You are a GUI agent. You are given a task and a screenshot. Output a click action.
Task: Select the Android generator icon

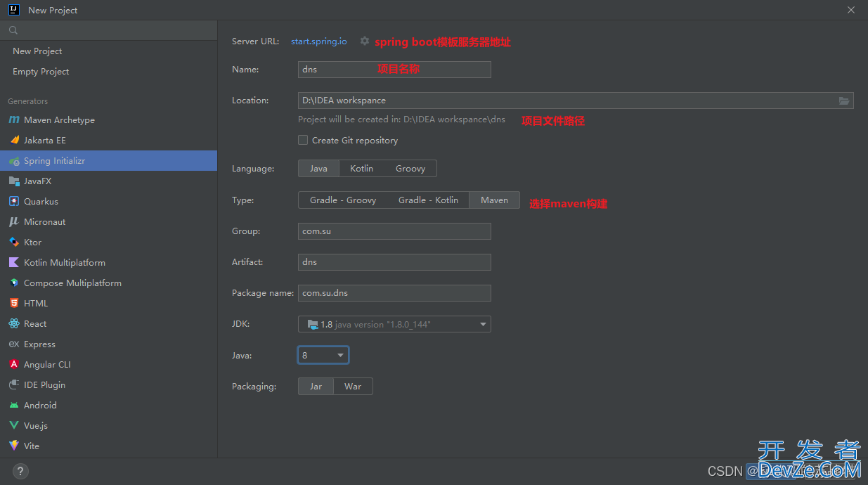(x=14, y=406)
